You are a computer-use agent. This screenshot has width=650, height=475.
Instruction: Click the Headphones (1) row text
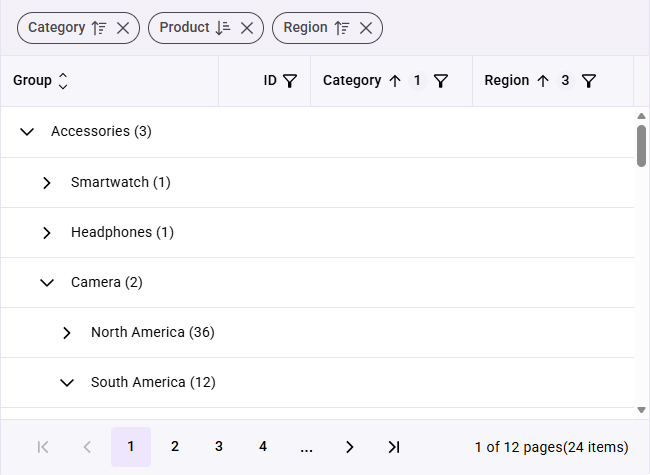(x=122, y=233)
